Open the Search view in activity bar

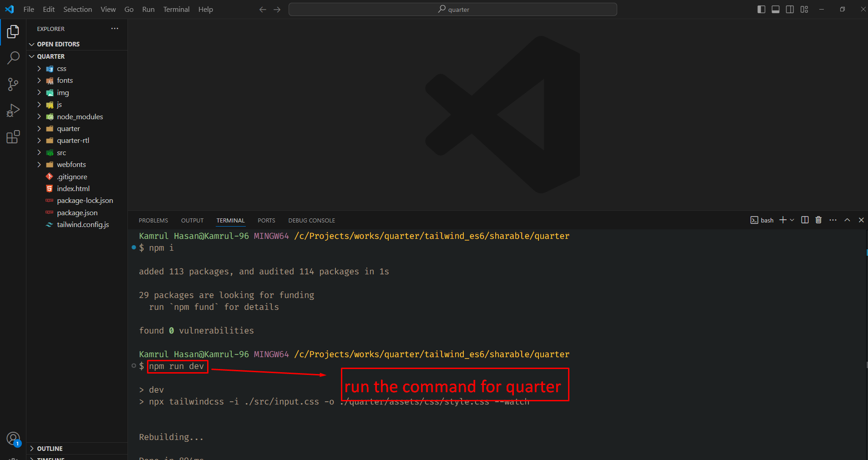[13, 58]
